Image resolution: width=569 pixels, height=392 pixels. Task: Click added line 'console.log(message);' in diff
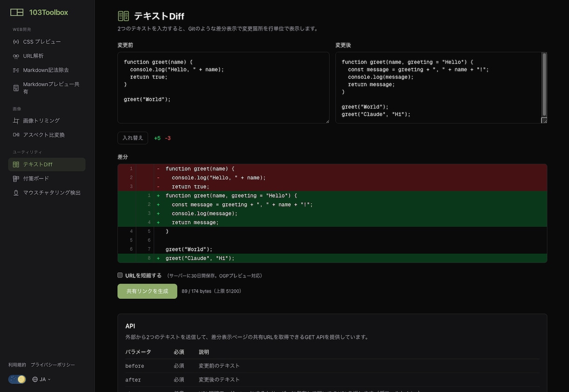click(x=332, y=213)
